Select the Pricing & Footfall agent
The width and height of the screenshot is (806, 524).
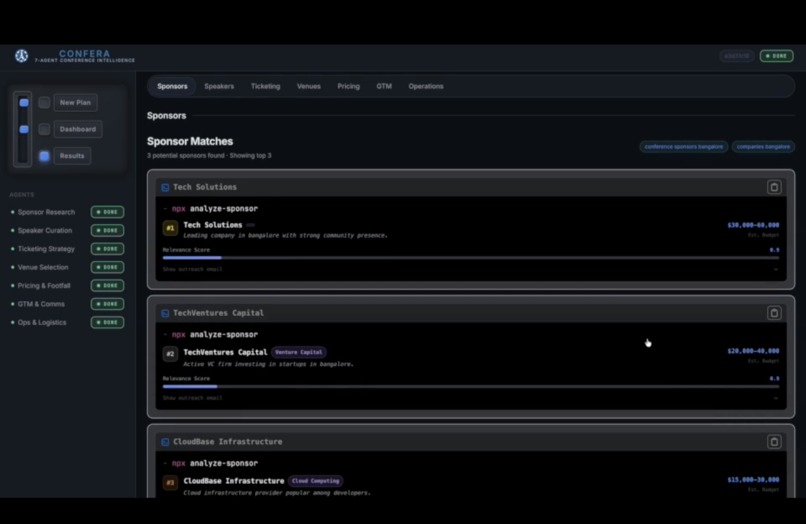tap(44, 285)
